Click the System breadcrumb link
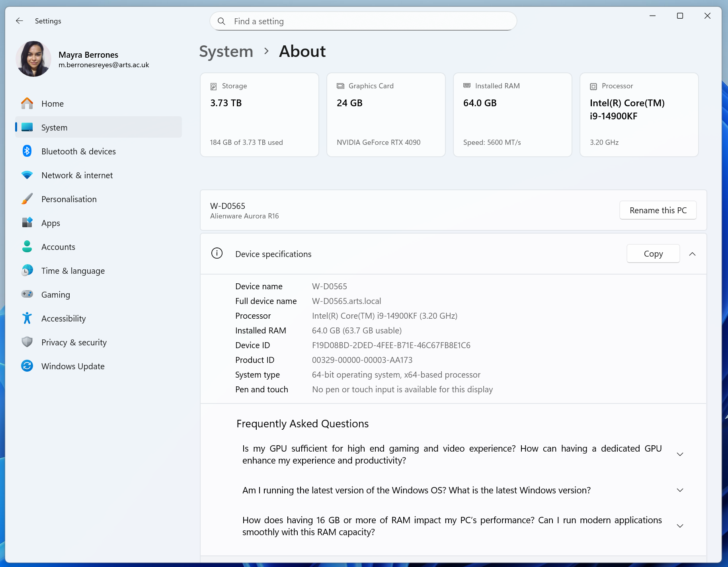Viewport: 728px width, 567px height. [x=226, y=51]
